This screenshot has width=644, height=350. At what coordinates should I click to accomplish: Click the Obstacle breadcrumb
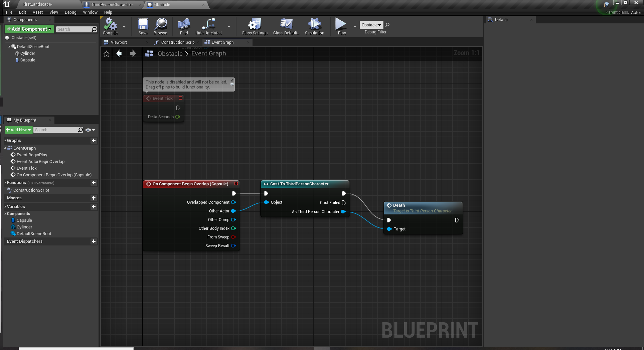click(x=170, y=54)
